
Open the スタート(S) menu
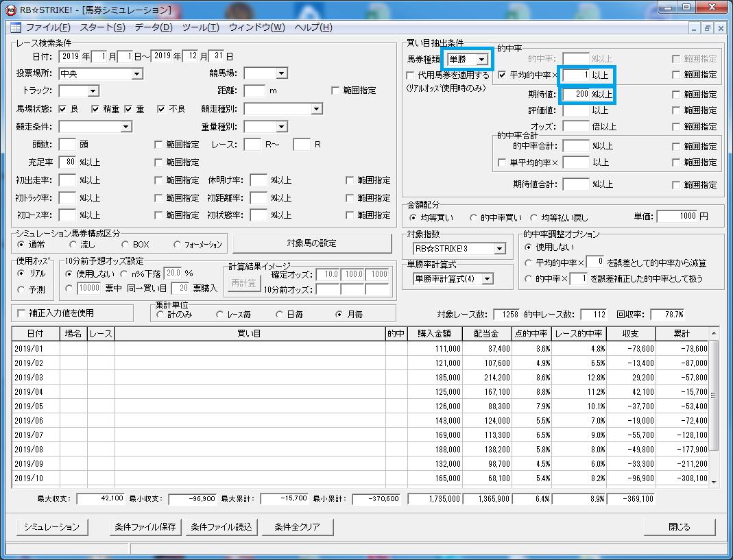click(102, 27)
